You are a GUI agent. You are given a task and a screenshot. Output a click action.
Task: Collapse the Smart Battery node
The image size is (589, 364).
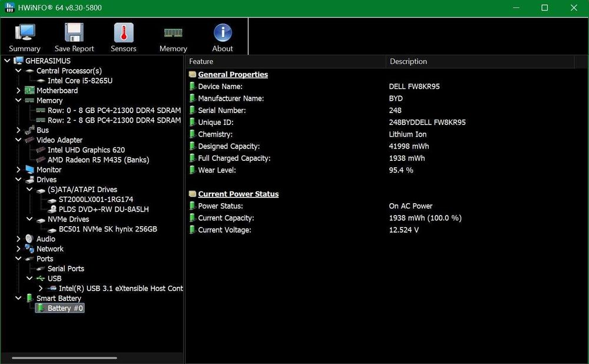coord(18,298)
